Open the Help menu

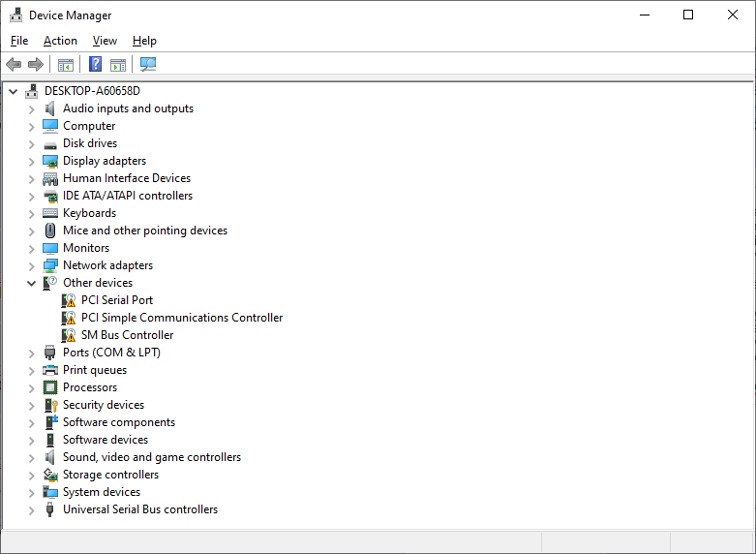pyautogui.click(x=144, y=41)
